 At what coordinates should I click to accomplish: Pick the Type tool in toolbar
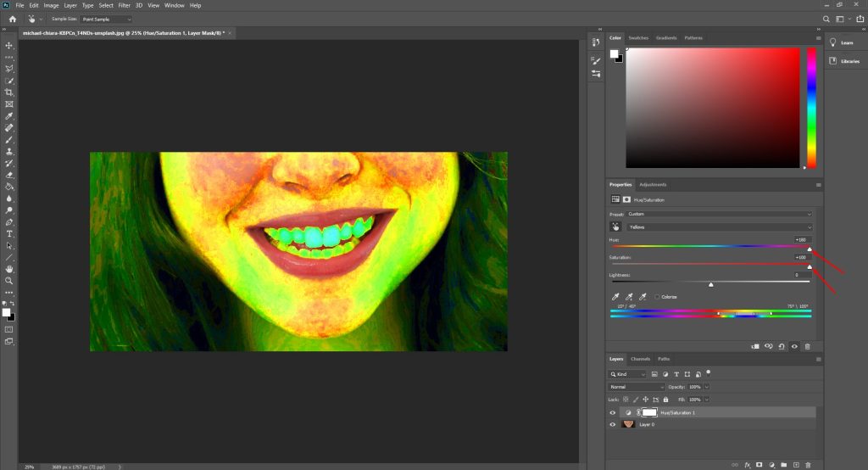9,233
